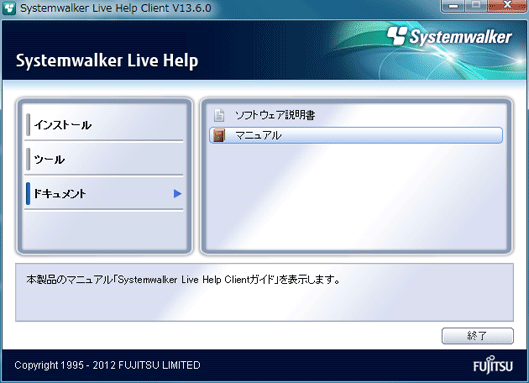Click the Copyright 1995 - 2012 FUJITSU LIMITED text
This screenshot has height=383, width=529.
click(107, 365)
